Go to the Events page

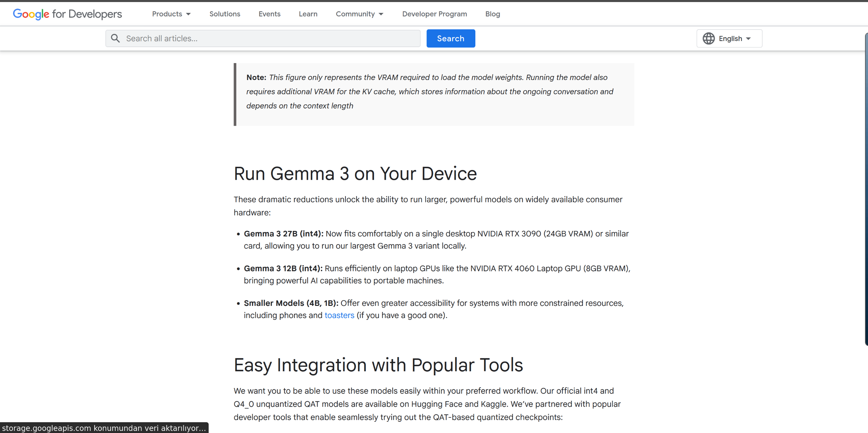pyautogui.click(x=269, y=14)
